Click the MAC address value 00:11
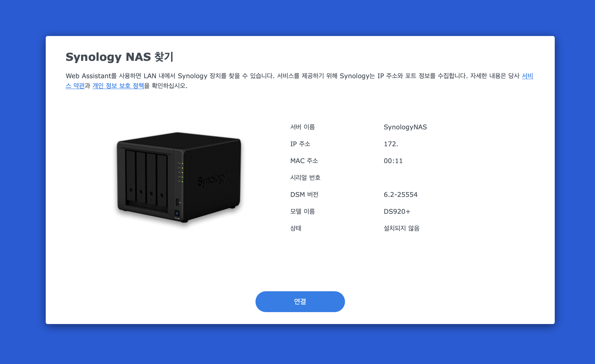Viewport: 595px width, 364px height. coord(393,161)
